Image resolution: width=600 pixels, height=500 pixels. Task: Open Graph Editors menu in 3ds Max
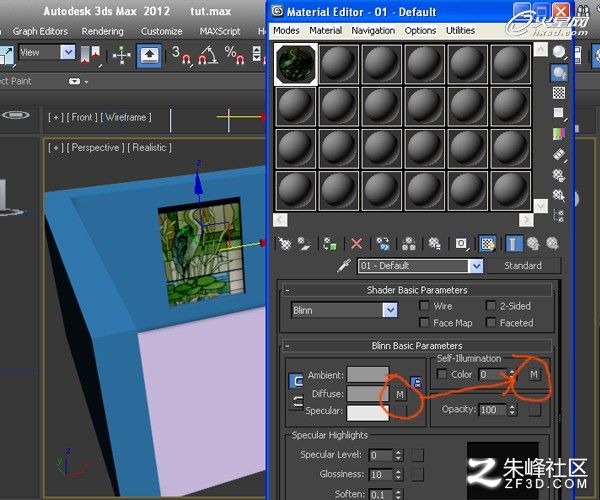pos(40,31)
